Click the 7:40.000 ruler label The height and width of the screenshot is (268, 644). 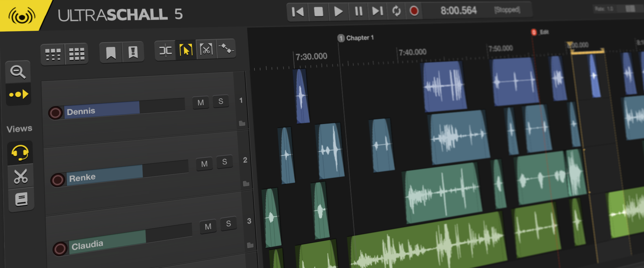[413, 52]
